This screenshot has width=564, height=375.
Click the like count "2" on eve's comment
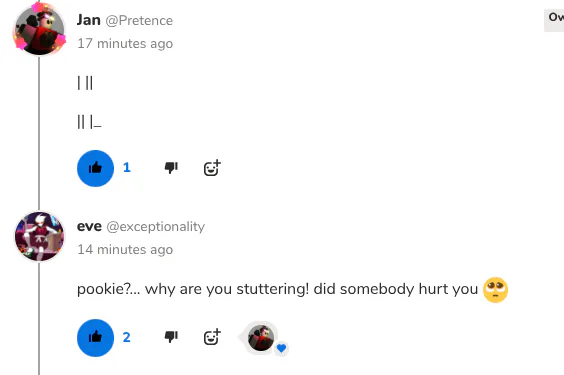127,337
